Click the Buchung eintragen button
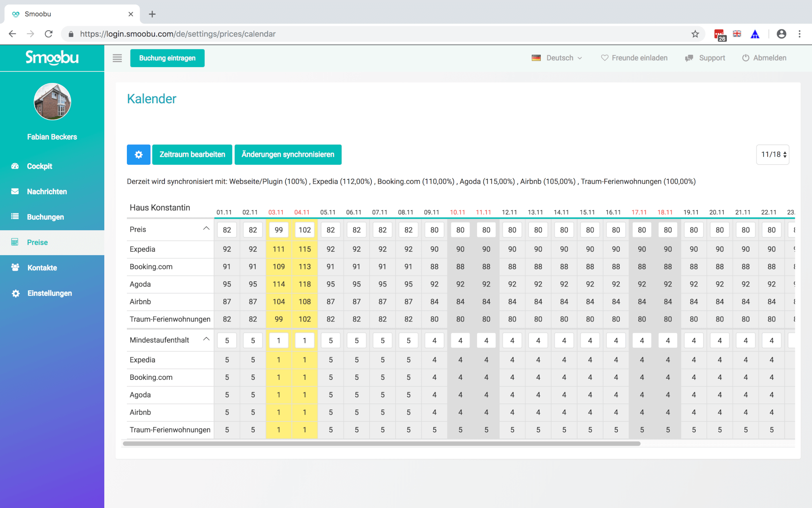The height and width of the screenshot is (508, 812). click(x=167, y=58)
